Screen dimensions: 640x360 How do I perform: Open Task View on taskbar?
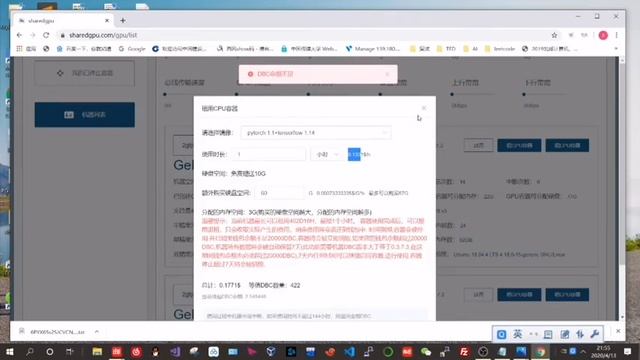pos(70,351)
